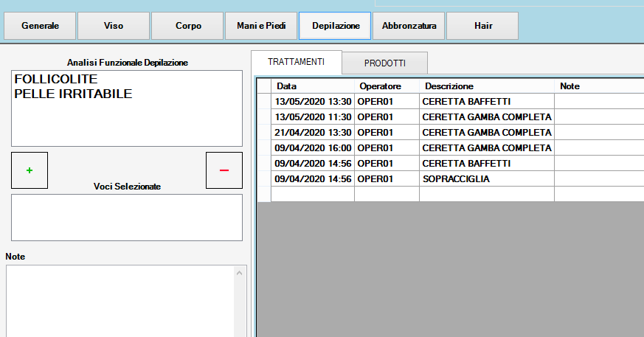644x337 pixels.
Task: Select the Depilazione section button
Action: [x=336, y=26]
